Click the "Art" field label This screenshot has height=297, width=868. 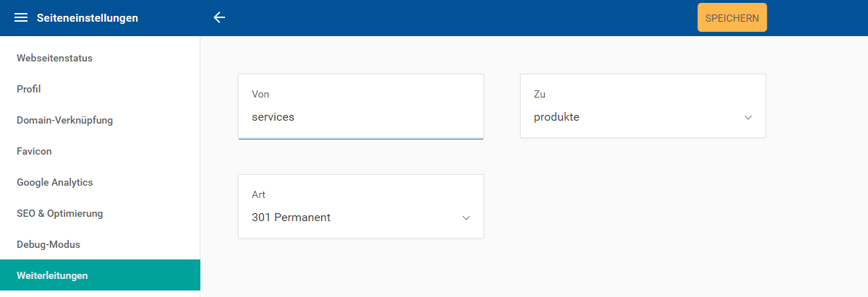(x=258, y=194)
